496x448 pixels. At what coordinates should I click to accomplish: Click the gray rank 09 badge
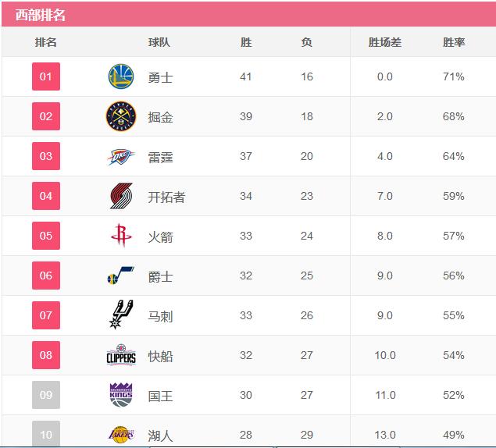click(x=46, y=395)
